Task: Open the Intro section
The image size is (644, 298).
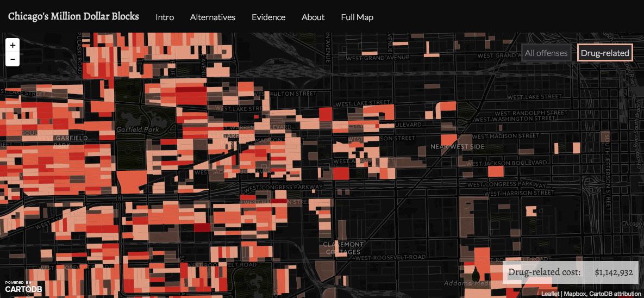Action: [165, 17]
